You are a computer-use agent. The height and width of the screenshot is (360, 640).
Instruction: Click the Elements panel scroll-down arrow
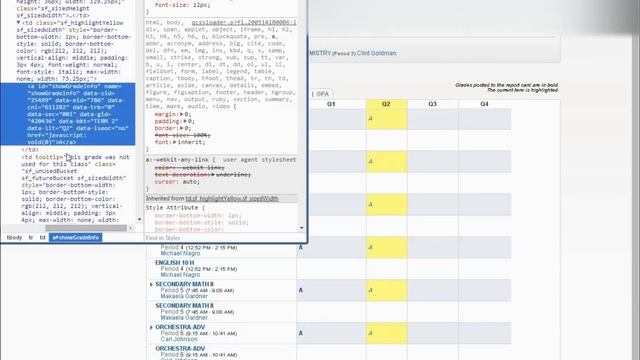click(x=139, y=220)
